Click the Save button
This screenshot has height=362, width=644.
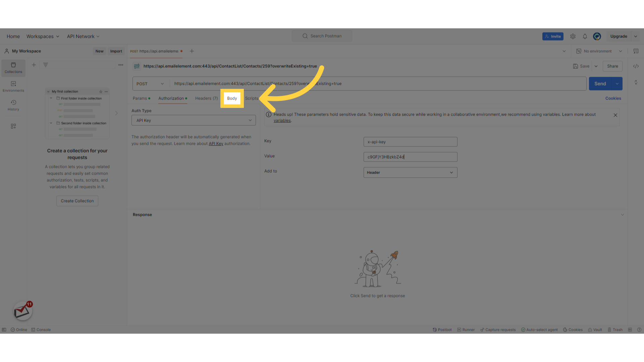[x=581, y=66]
